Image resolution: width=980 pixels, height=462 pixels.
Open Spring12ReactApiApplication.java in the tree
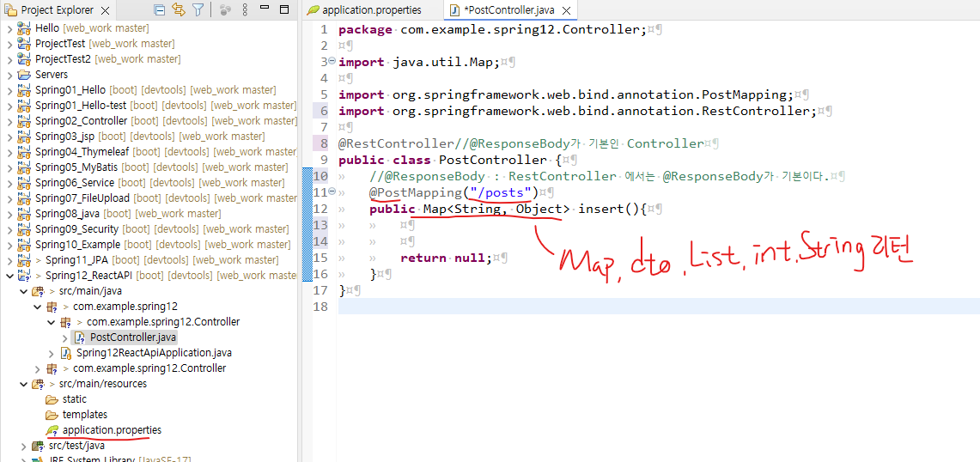pos(155,353)
